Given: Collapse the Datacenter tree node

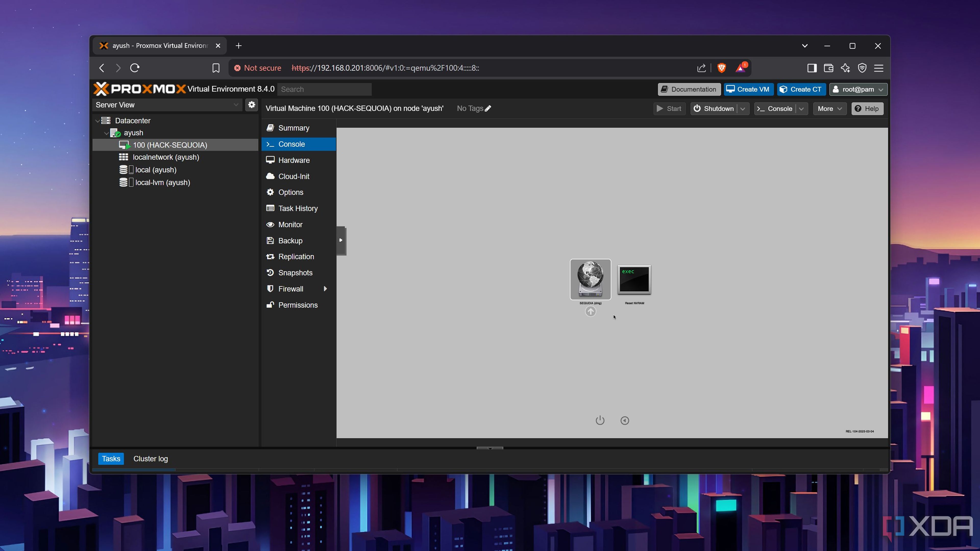Looking at the screenshot, I should [x=98, y=121].
